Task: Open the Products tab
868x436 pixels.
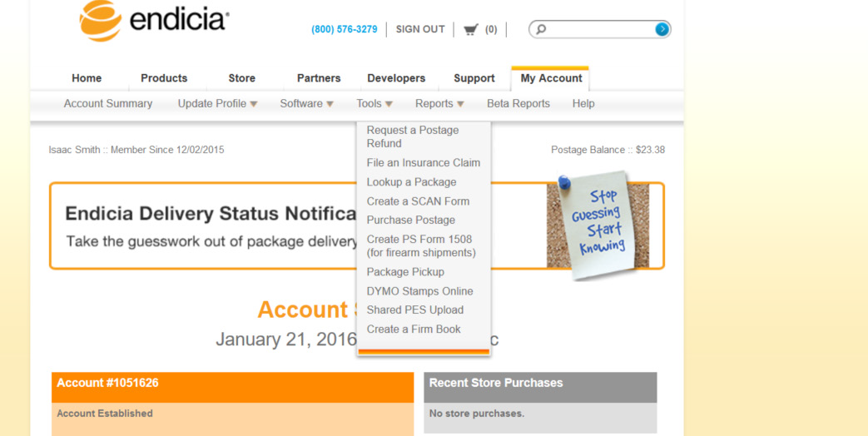Action: [x=164, y=78]
